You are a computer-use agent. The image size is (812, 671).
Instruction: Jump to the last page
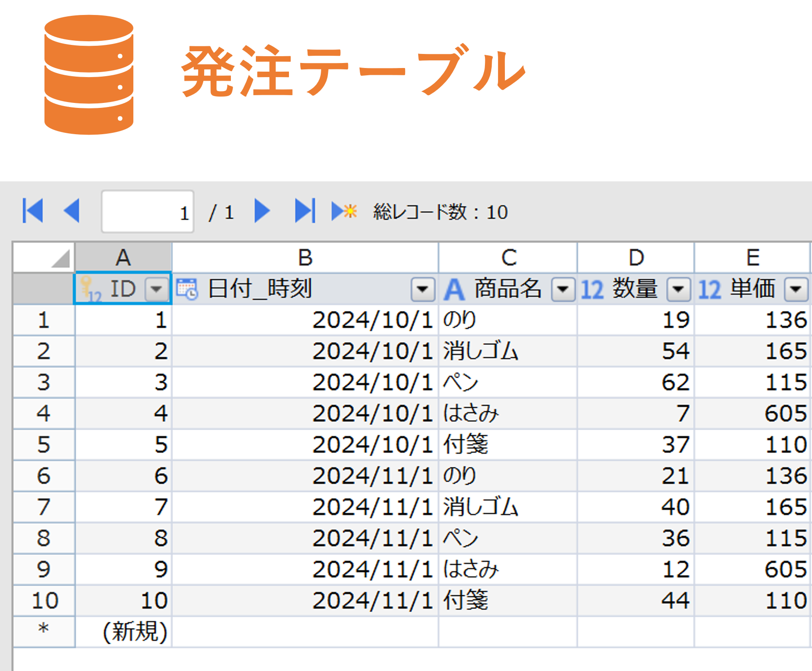pos(305,211)
